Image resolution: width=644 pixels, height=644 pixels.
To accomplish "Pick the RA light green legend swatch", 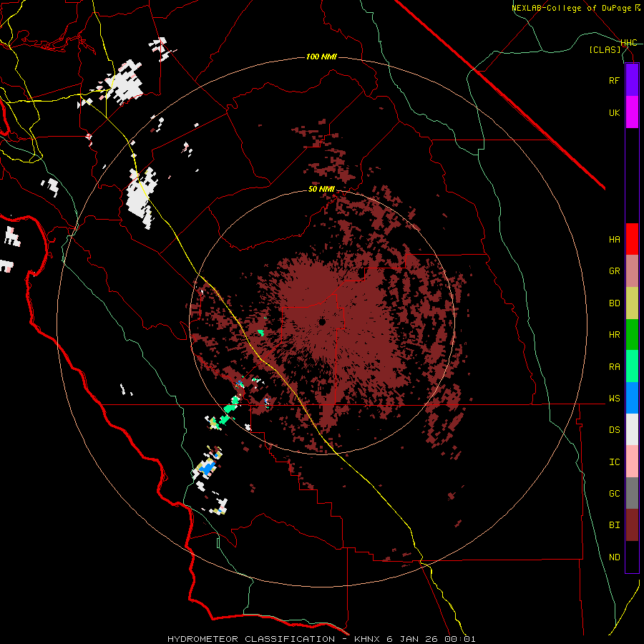I will (632, 366).
